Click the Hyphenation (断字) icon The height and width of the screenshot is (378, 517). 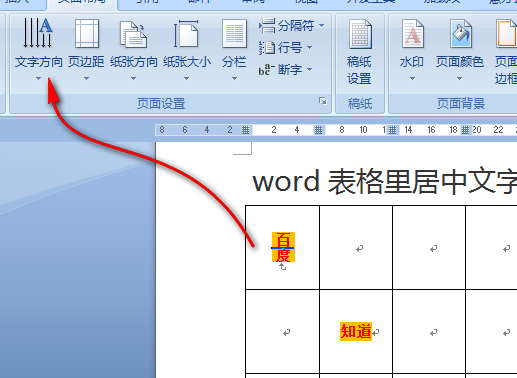266,69
